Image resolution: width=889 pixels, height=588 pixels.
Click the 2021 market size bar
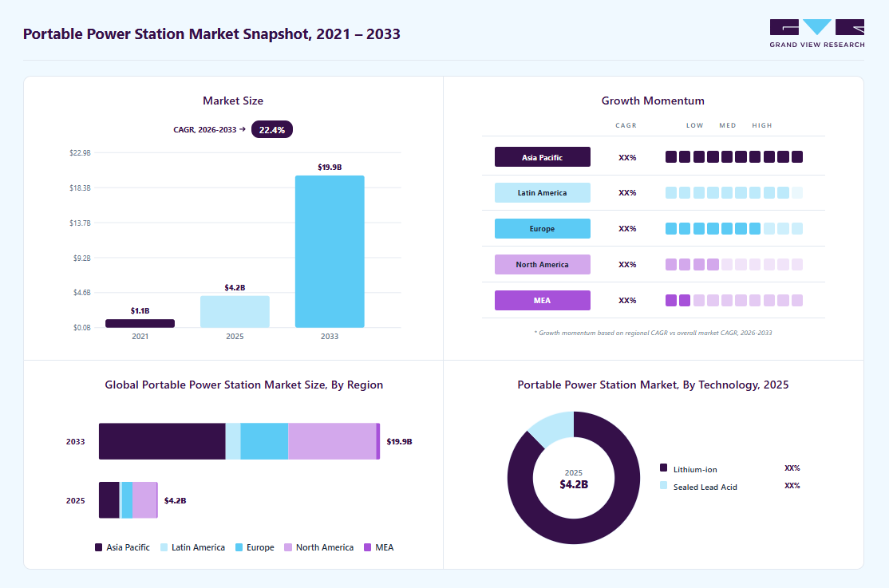click(x=140, y=324)
